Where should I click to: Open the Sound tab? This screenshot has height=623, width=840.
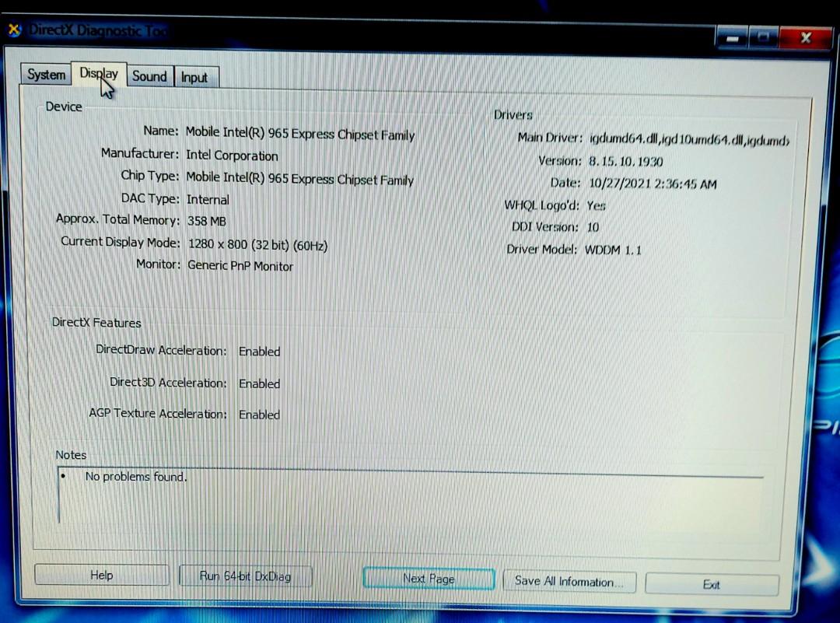pyautogui.click(x=149, y=76)
